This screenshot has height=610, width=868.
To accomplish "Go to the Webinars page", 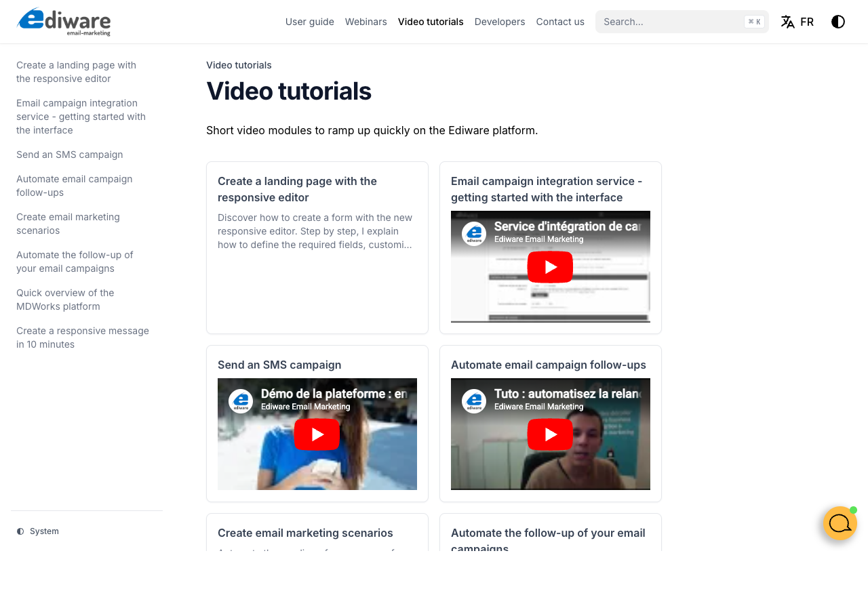I will click(x=366, y=22).
